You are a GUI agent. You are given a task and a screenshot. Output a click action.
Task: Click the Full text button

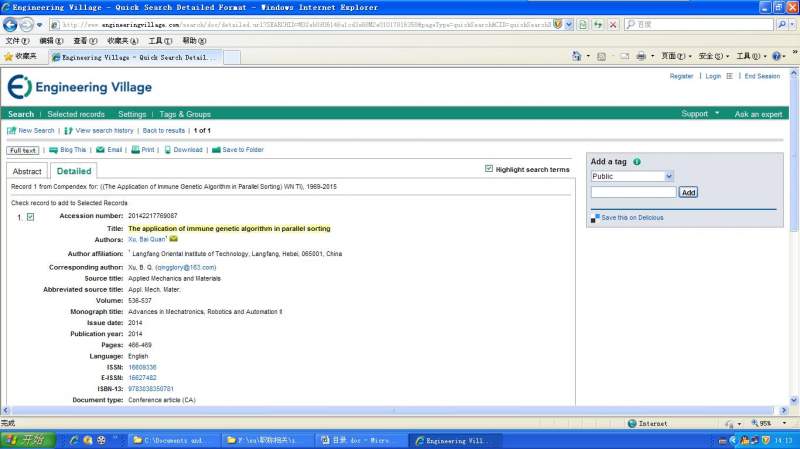pyautogui.click(x=23, y=151)
